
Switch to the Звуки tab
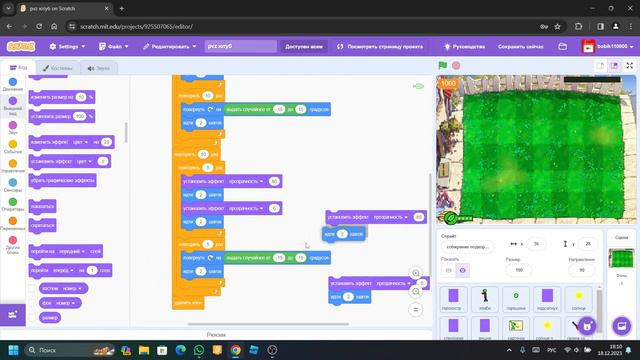coord(98,68)
